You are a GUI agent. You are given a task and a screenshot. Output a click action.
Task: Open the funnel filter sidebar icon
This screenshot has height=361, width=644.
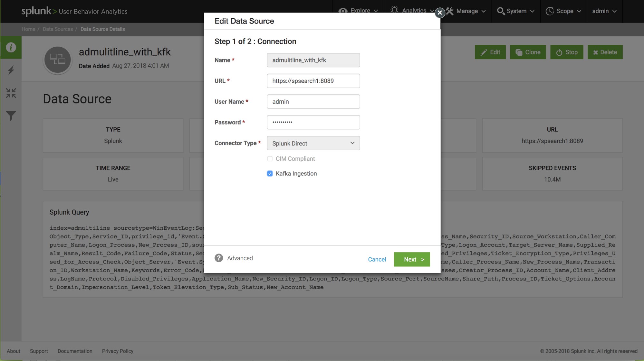coord(11,116)
